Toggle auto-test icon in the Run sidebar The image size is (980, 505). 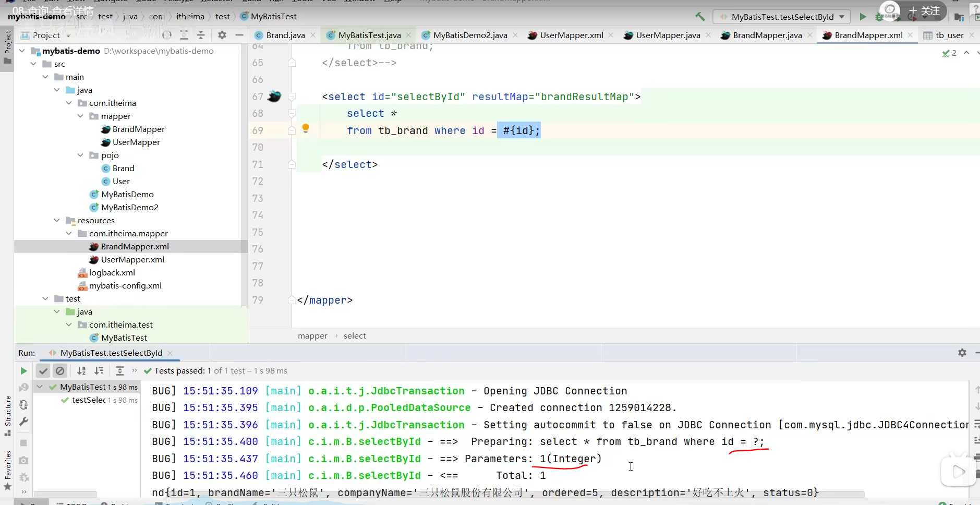tap(23, 405)
